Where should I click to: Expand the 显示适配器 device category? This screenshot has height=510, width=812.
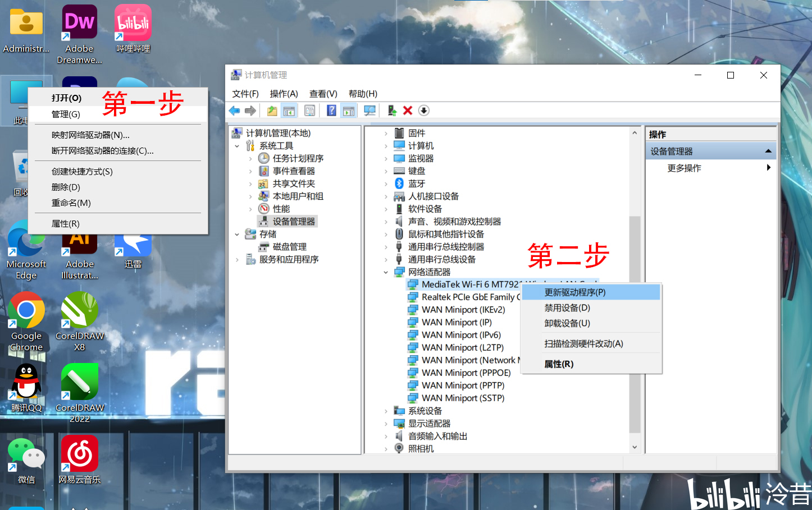[x=386, y=424]
